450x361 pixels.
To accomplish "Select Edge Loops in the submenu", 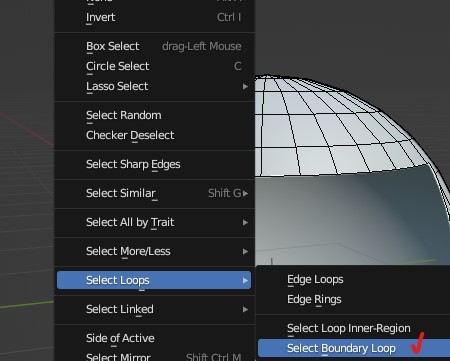I will click(x=354, y=279).
